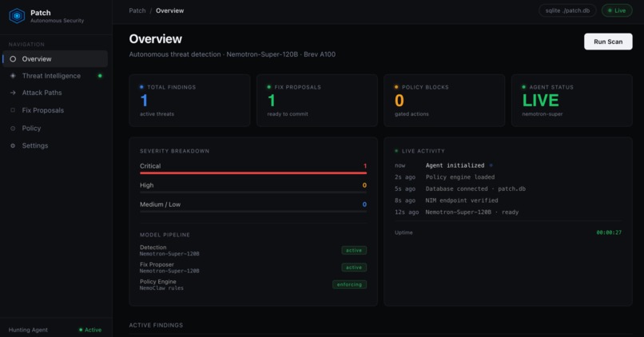Click the Policy Engine pipeline label
Image resolution: width=644 pixels, height=337 pixels.
[157, 282]
